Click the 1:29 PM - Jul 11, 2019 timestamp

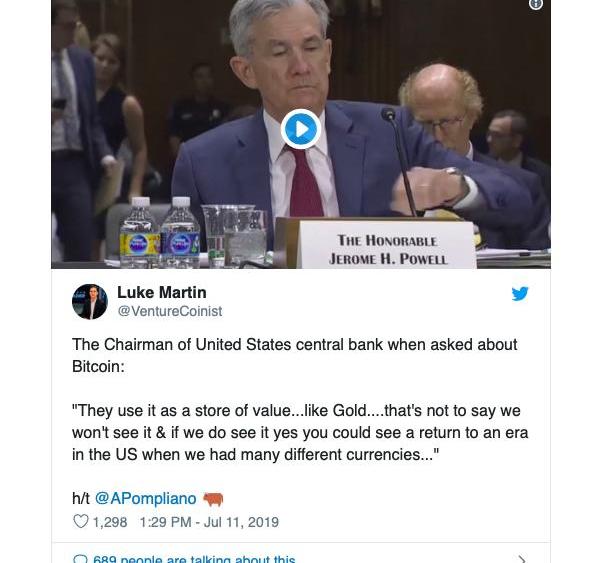click(x=209, y=522)
